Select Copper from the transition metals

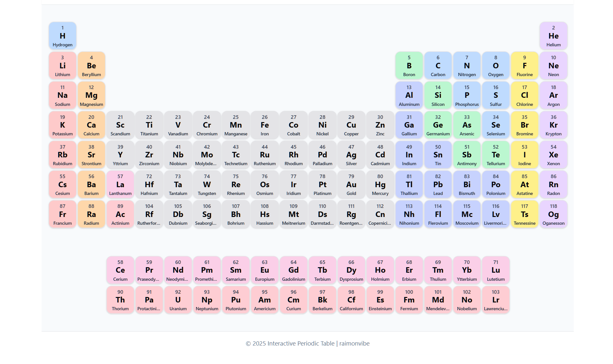pyautogui.click(x=351, y=125)
